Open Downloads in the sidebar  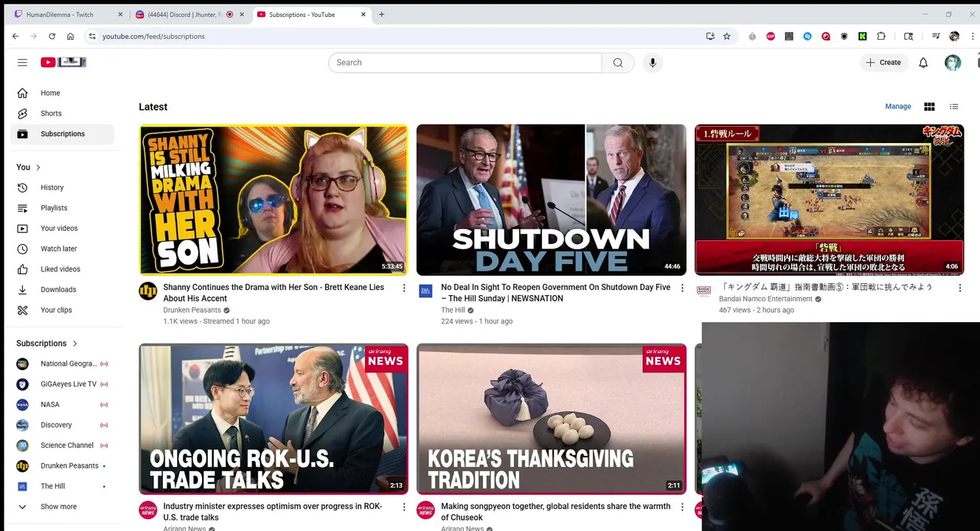coord(63,290)
